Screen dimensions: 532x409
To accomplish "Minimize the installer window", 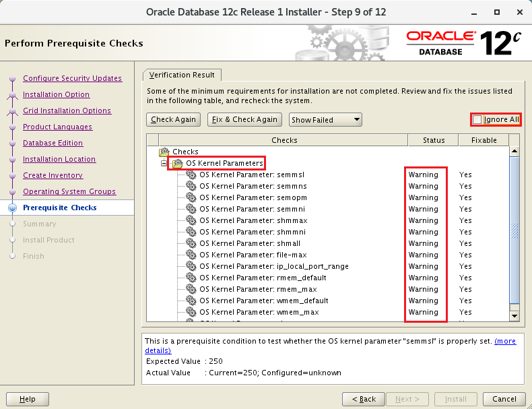I will (474, 13).
